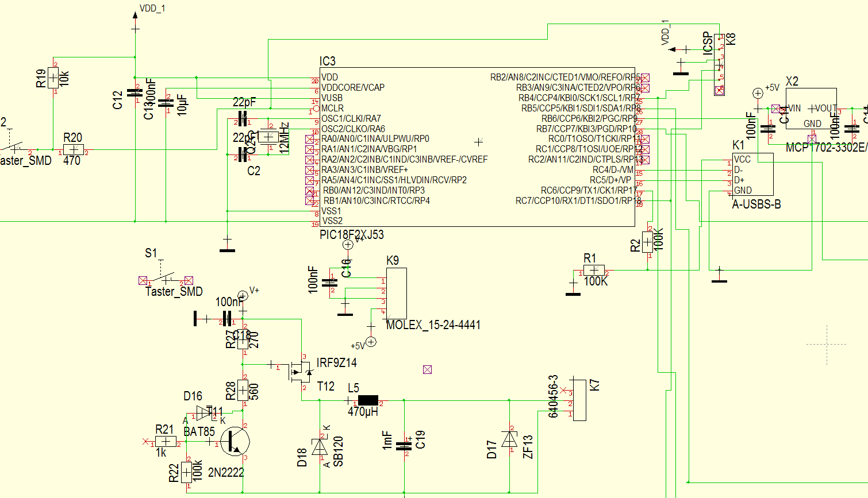This screenshot has width=868, height=498.
Task: Select the L5 470µH inductor symbol
Action: [368, 400]
